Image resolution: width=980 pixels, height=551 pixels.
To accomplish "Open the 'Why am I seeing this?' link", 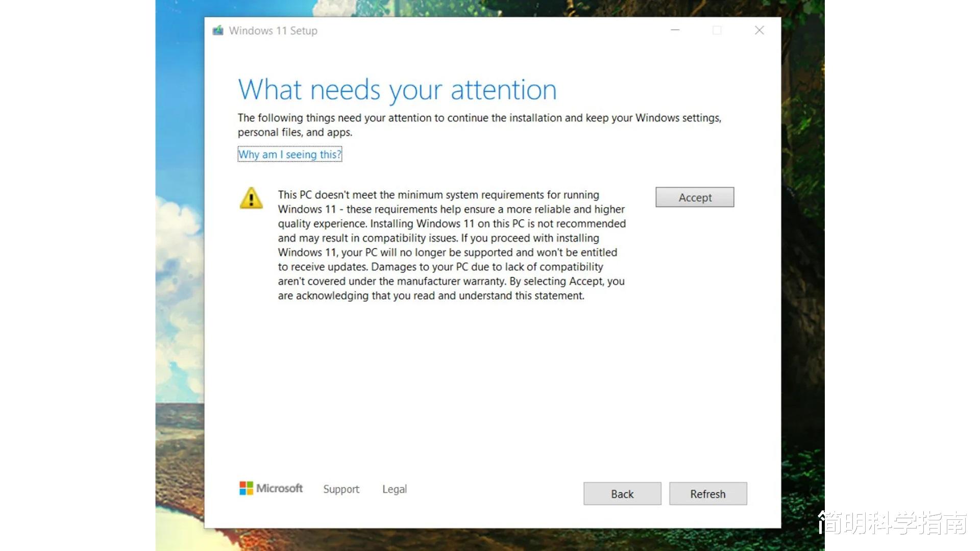I will (289, 154).
